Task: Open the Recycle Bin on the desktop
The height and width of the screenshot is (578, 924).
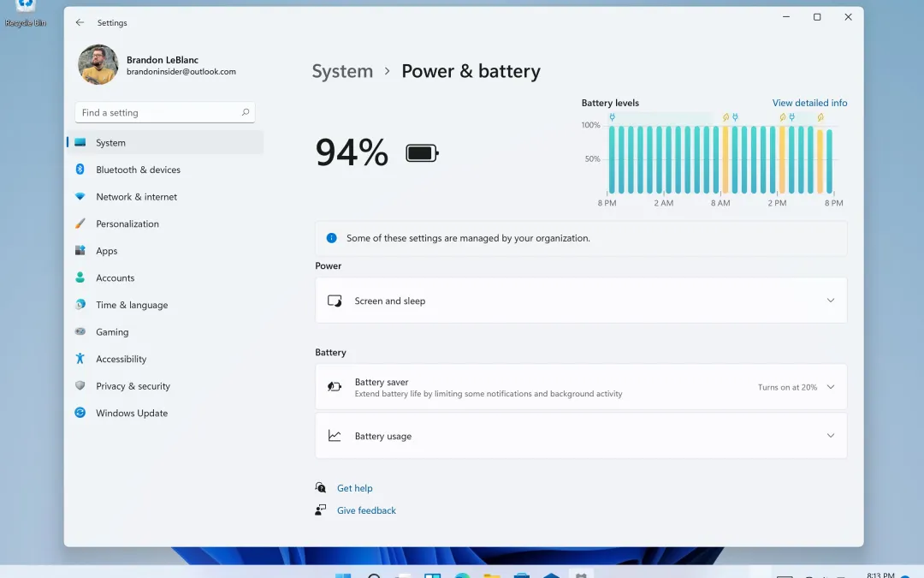Action: (x=26, y=15)
